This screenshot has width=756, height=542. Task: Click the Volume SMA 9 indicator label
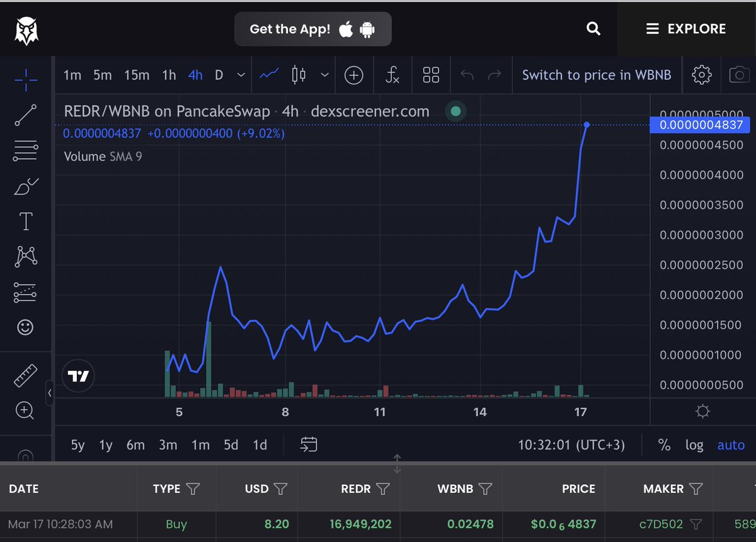tap(103, 156)
